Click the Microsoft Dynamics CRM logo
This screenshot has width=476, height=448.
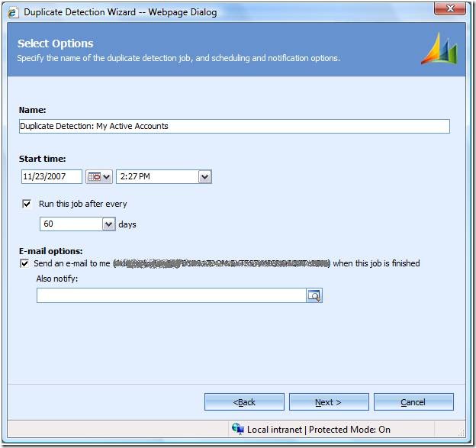439,49
